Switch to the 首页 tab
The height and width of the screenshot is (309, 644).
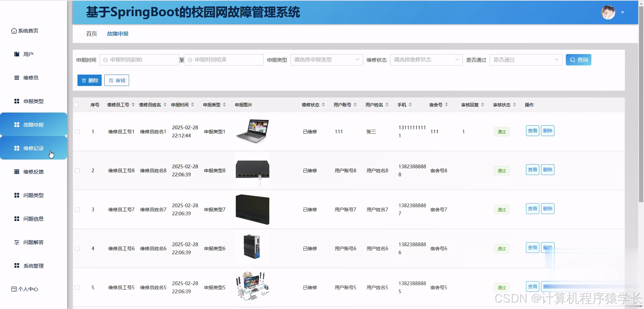(x=91, y=34)
